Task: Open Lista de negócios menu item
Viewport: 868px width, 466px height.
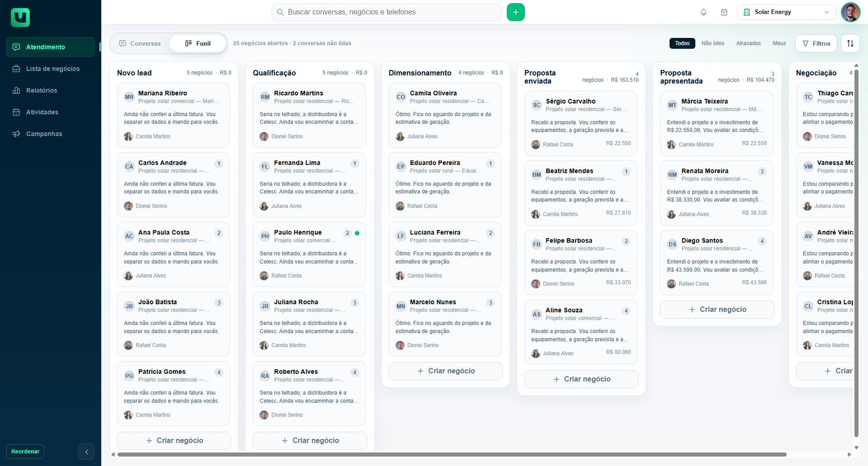Action: pyautogui.click(x=50, y=69)
